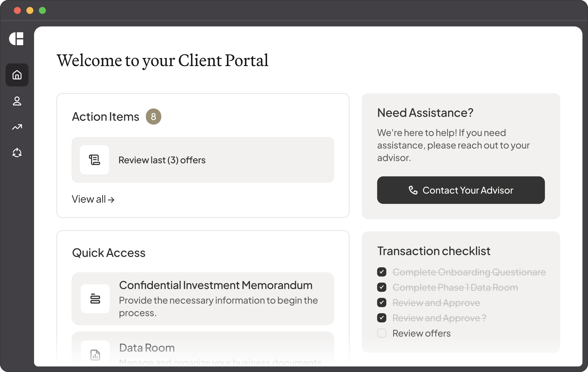Uncheck the third Review and Approve checkbox
Image resolution: width=588 pixels, height=372 pixels.
click(382, 303)
